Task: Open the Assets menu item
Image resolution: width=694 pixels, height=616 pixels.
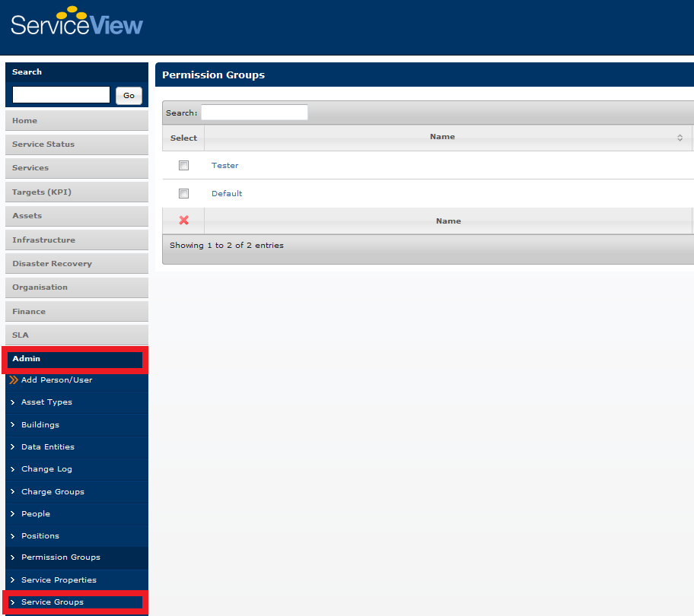Action: click(x=77, y=216)
